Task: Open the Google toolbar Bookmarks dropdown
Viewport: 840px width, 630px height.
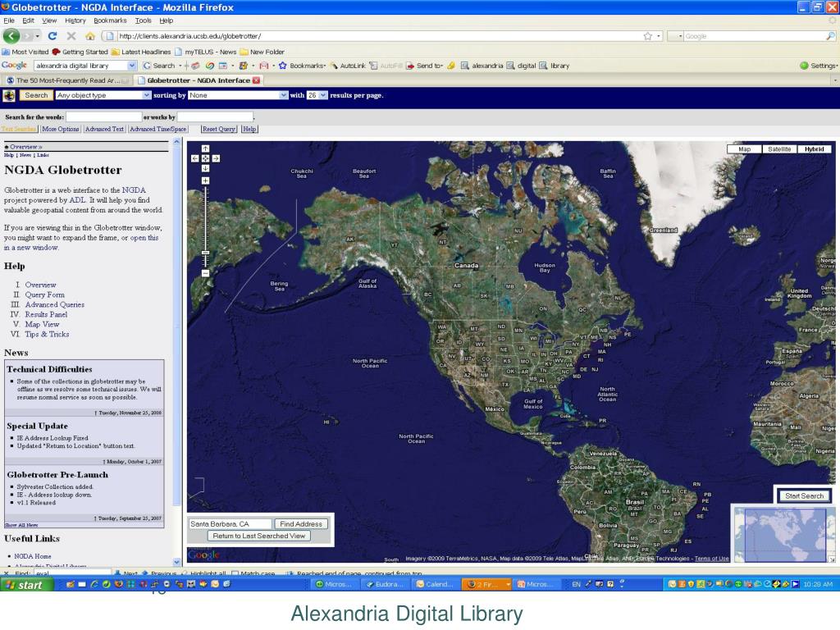Action: coord(302,66)
